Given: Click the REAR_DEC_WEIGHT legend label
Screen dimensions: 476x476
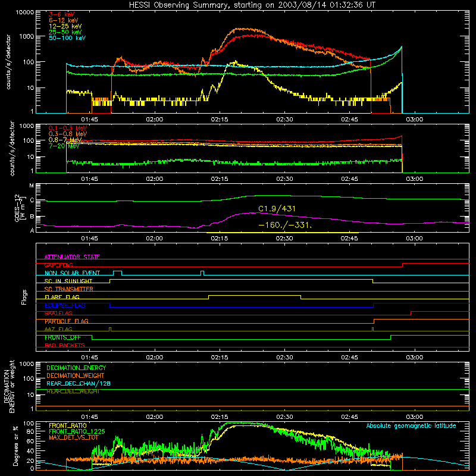Looking at the screenshot, I should click(73, 392).
